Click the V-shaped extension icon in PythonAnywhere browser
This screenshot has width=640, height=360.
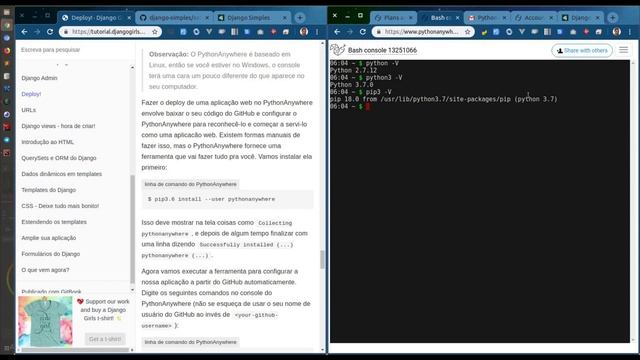coord(522,32)
